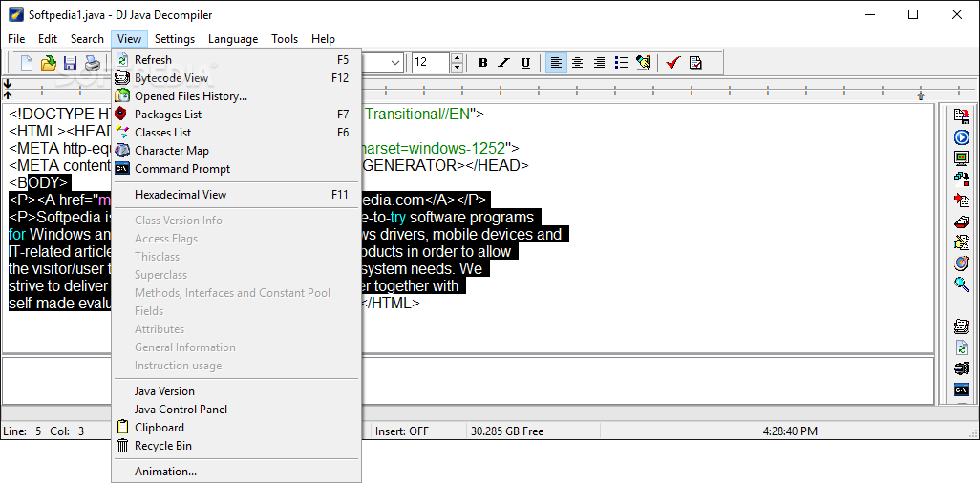Screen dimensions: 980x483
Task: Click the Save floppy disk icon
Action: pos(70,62)
